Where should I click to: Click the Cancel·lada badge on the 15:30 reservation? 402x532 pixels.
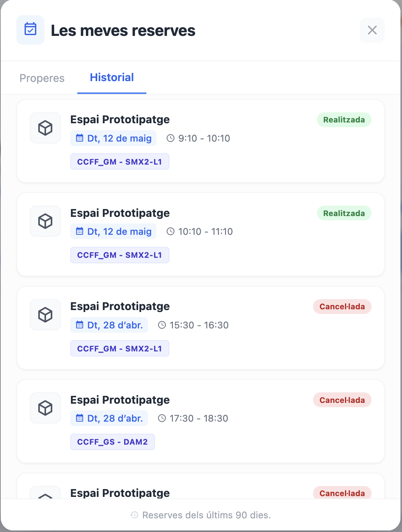(342, 307)
